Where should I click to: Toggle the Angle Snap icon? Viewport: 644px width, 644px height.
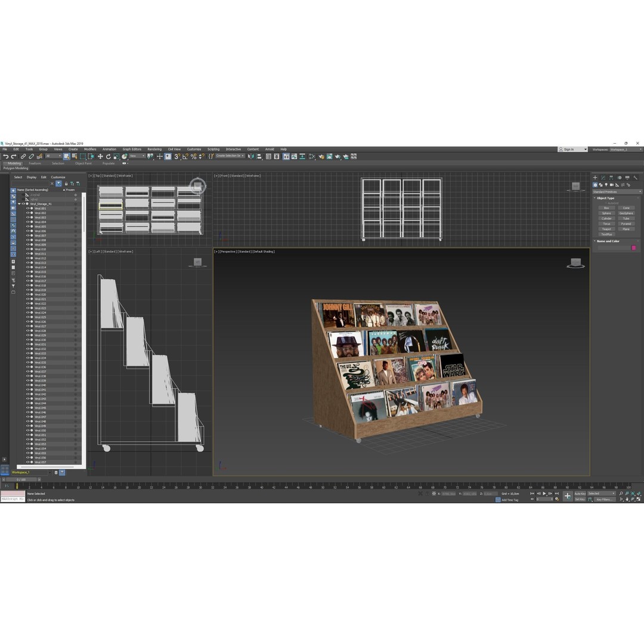click(x=185, y=156)
